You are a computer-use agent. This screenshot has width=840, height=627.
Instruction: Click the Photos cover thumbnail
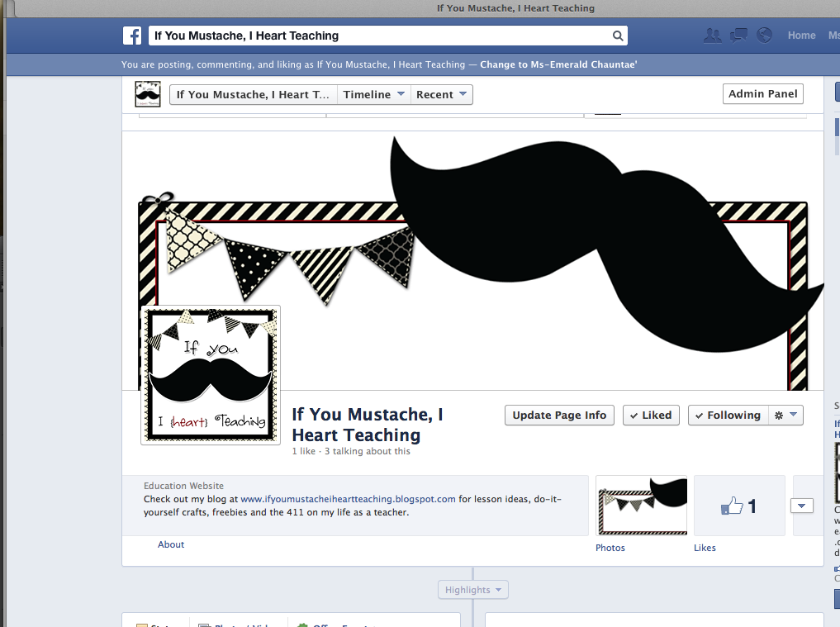[x=642, y=506]
